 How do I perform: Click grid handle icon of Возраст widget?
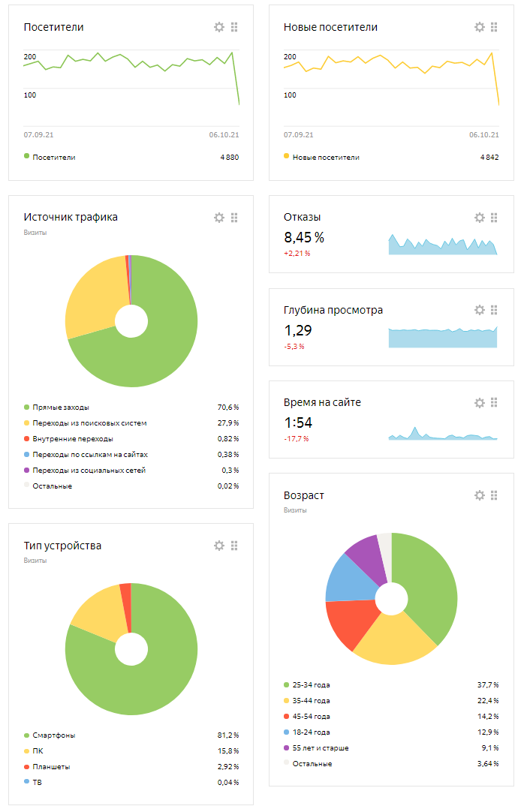(494, 495)
